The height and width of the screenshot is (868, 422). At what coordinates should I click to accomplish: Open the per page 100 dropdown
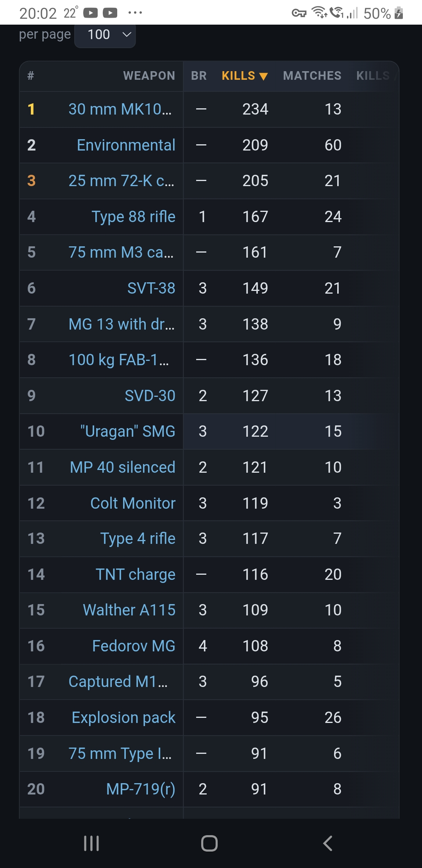click(105, 35)
